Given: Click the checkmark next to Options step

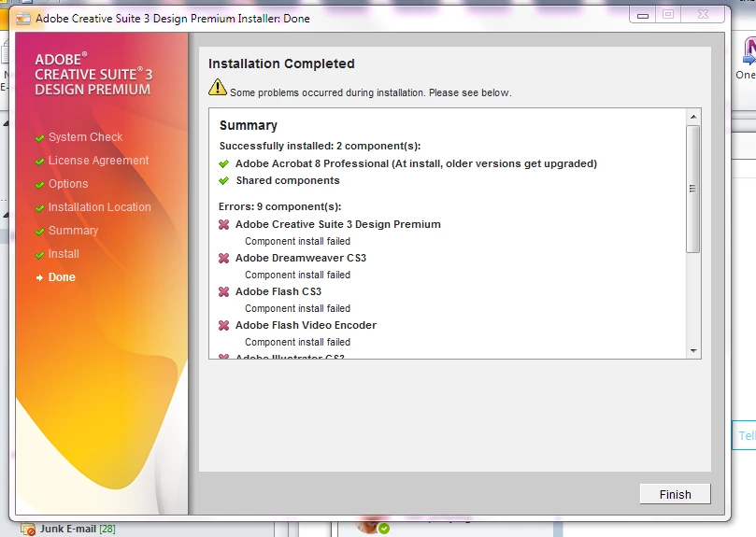Looking at the screenshot, I should [x=39, y=185].
